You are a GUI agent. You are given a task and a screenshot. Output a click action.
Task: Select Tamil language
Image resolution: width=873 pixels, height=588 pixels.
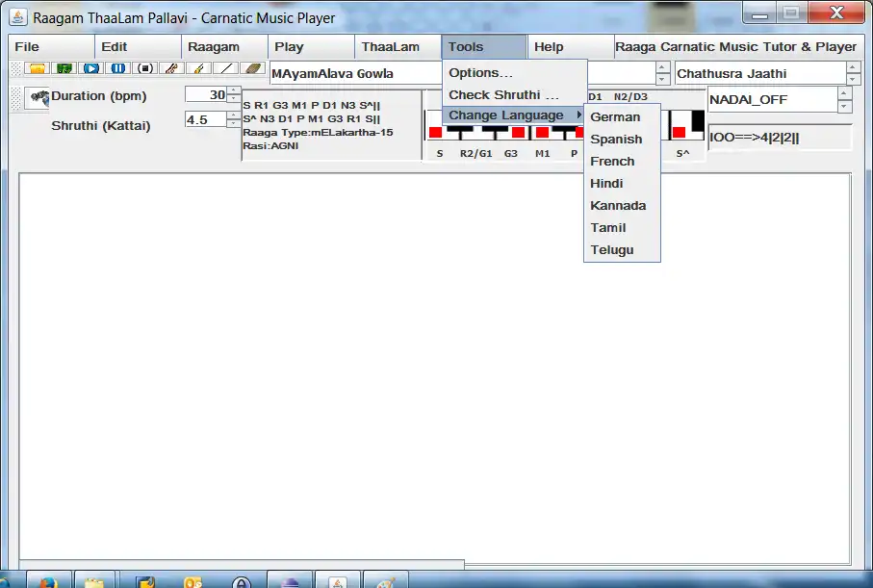(x=622, y=228)
